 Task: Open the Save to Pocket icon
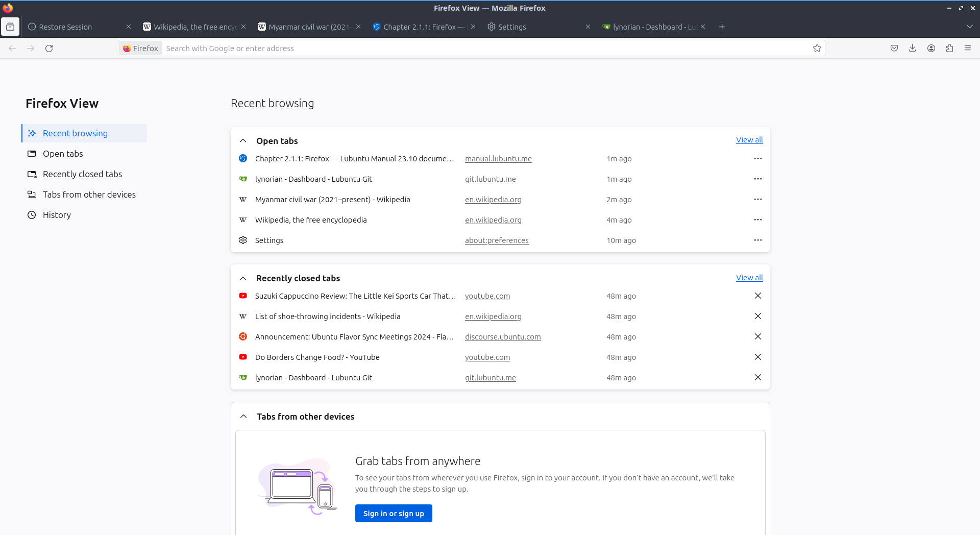pos(894,48)
